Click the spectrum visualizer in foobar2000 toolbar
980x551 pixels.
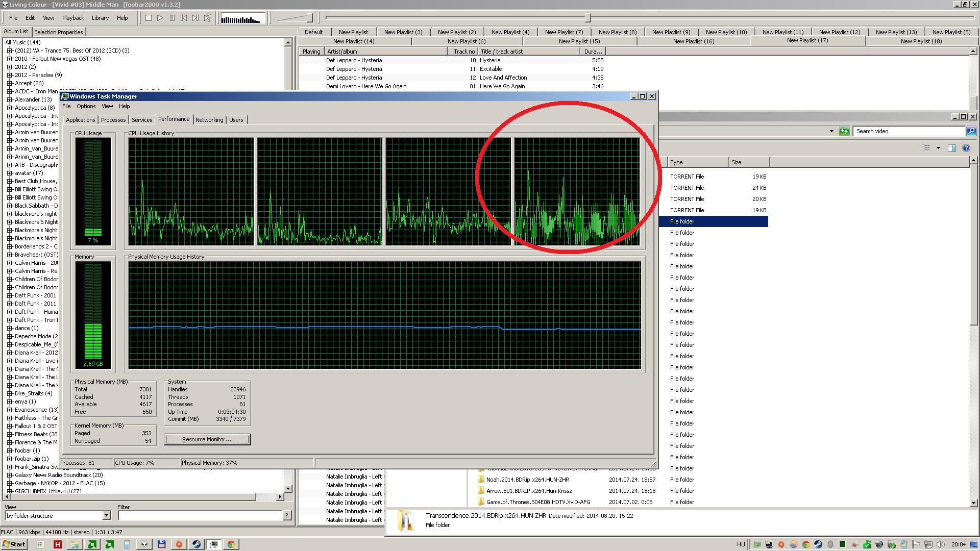click(x=242, y=19)
